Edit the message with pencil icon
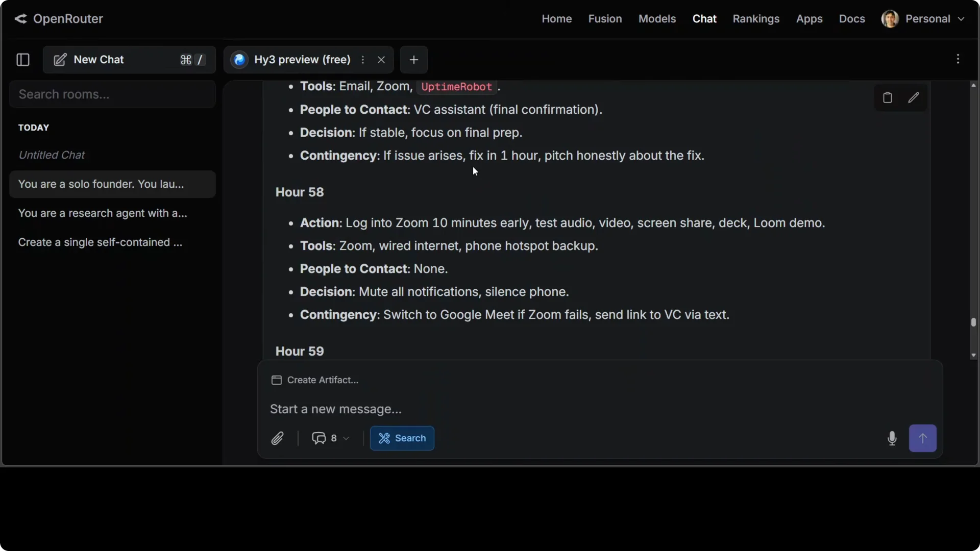The height and width of the screenshot is (551, 980). [914, 97]
